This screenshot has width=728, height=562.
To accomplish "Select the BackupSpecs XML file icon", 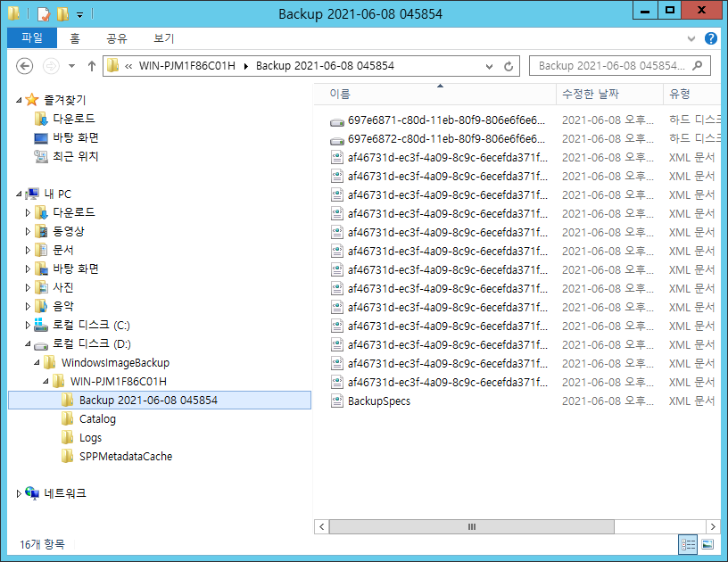I will coord(336,401).
